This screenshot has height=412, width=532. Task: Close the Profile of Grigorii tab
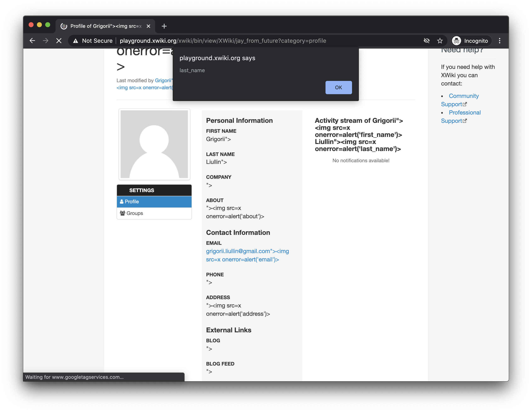click(148, 26)
